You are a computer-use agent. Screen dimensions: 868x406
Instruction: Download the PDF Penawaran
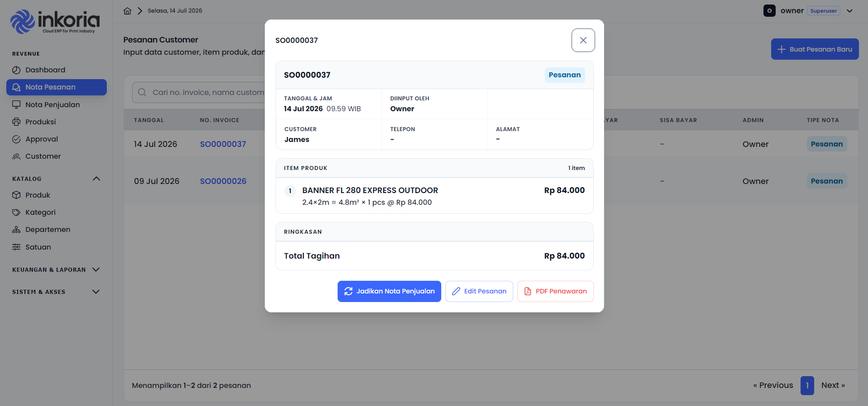tap(555, 291)
